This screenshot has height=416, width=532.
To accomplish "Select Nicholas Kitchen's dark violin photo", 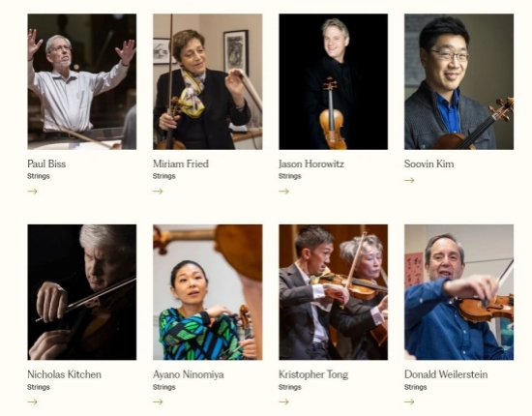I will [82, 292].
